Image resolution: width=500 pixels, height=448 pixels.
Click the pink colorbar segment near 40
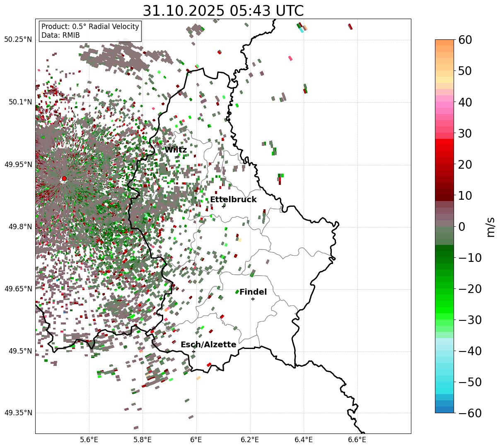coord(444,102)
